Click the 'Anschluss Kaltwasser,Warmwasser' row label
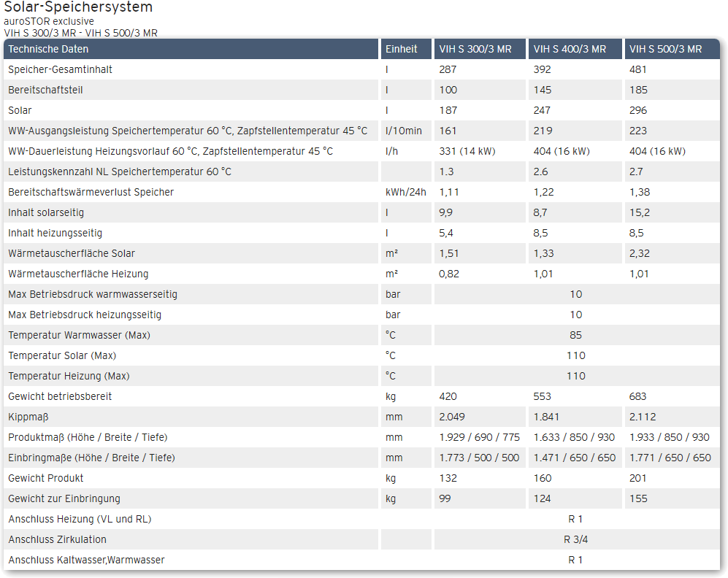The width and height of the screenshot is (728, 578). [x=86, y=560]
